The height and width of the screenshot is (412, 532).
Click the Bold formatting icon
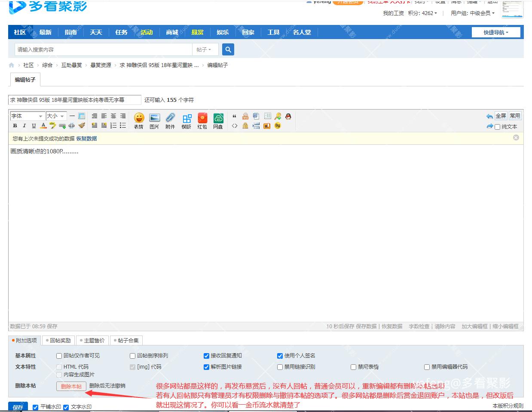point(15,126)
